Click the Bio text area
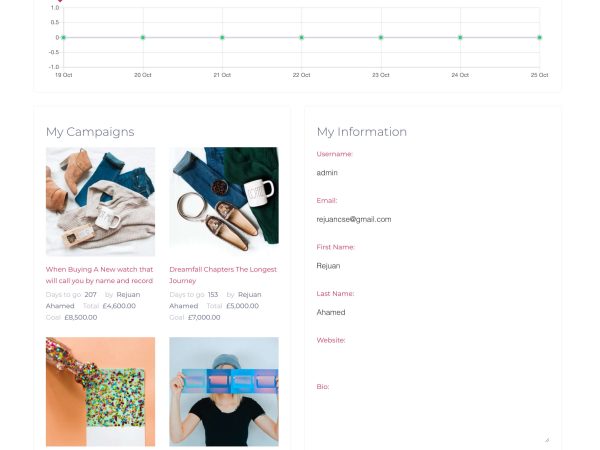600x450 pixels. (433, 421)
